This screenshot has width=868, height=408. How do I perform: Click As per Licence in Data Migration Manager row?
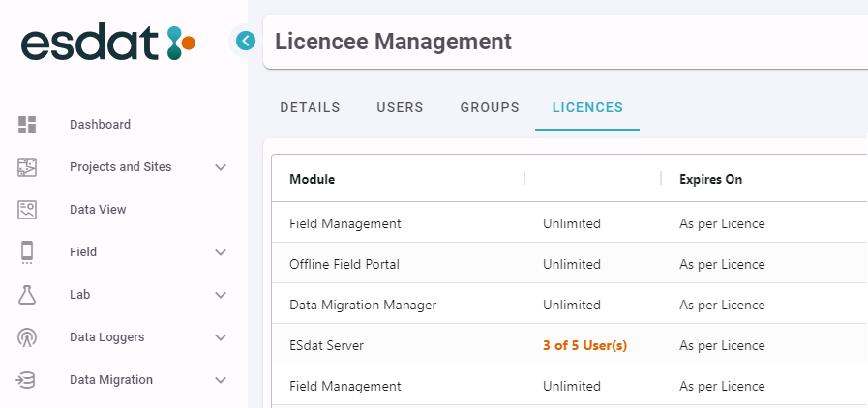pyautogui.click(x=722, y=305)
